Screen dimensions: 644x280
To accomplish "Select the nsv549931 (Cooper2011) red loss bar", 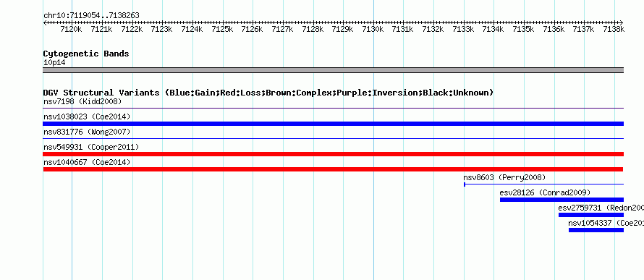I will [333, 154].
